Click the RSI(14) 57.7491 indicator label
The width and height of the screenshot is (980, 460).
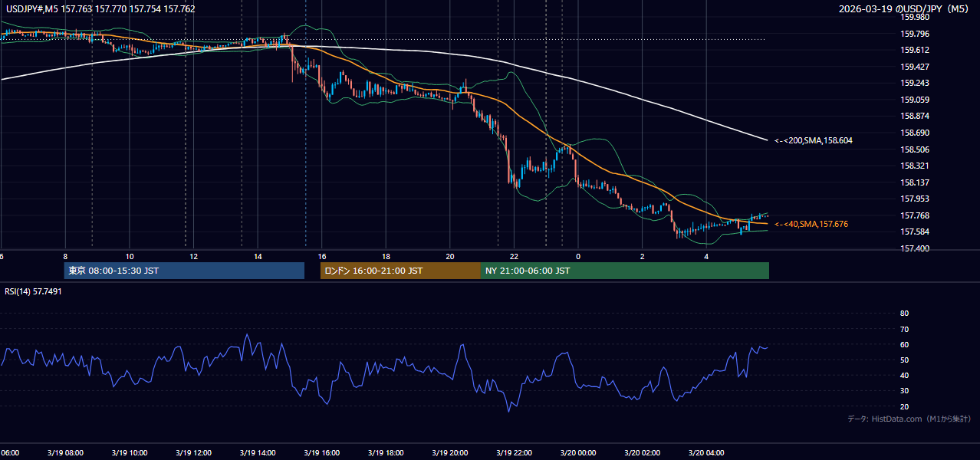pyautogui.click(x=33, y=291)
